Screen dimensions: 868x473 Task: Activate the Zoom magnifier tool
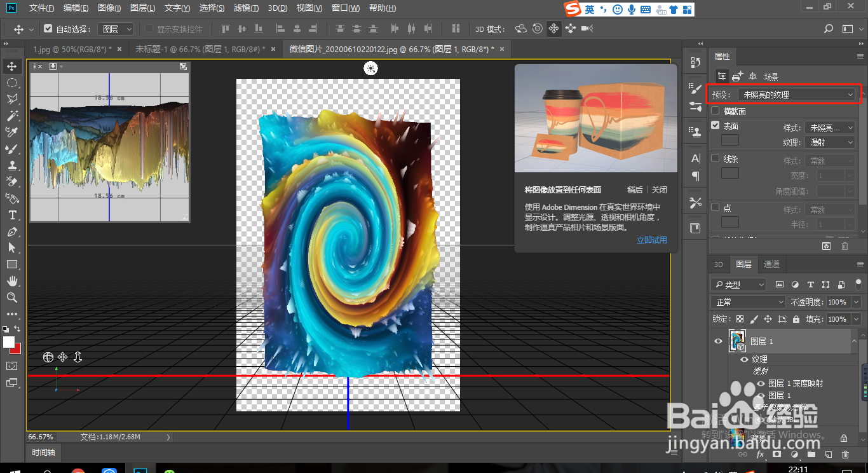pos(12,298)
